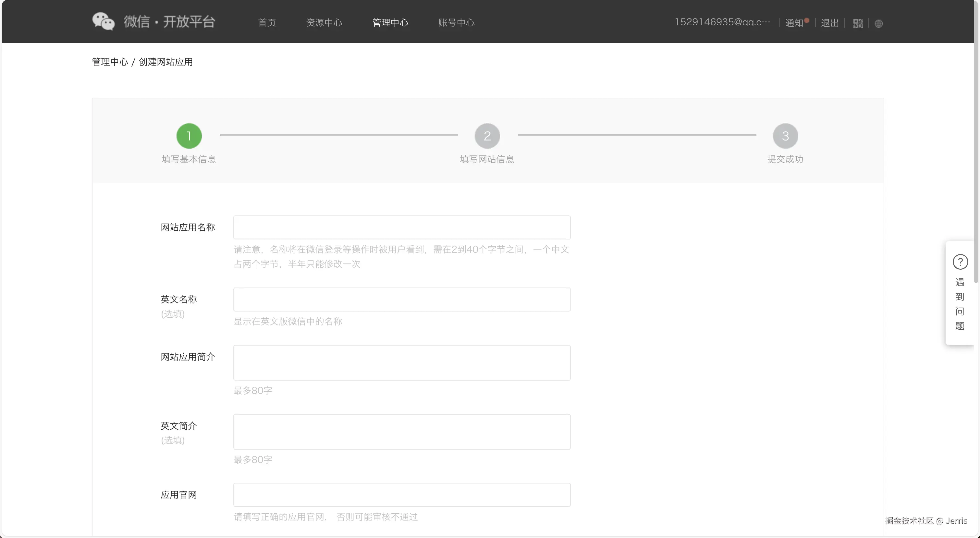Click the WeChat logo icon

[x=103, y=21]
